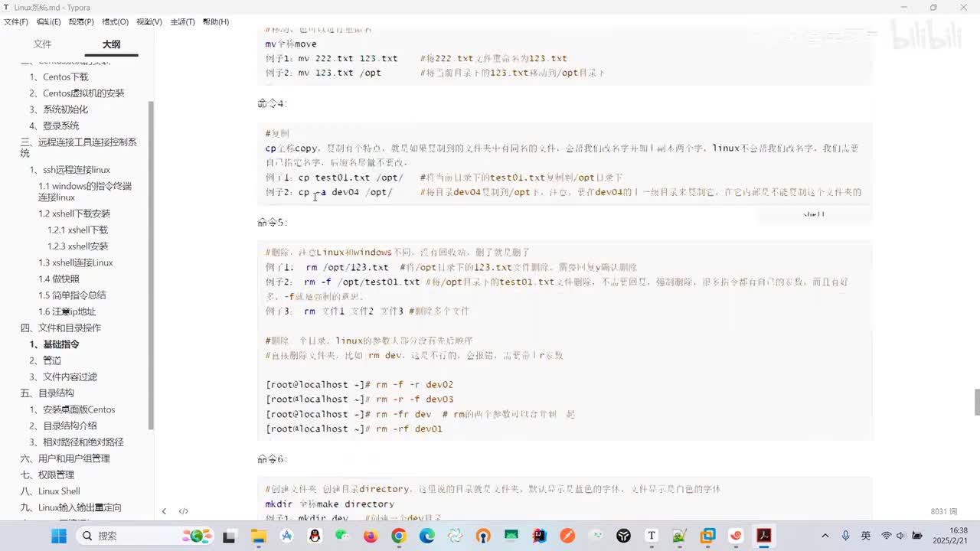Open the Windows Start menu
The height and width of the screenshot is (551, 980).
coord(59,536)
